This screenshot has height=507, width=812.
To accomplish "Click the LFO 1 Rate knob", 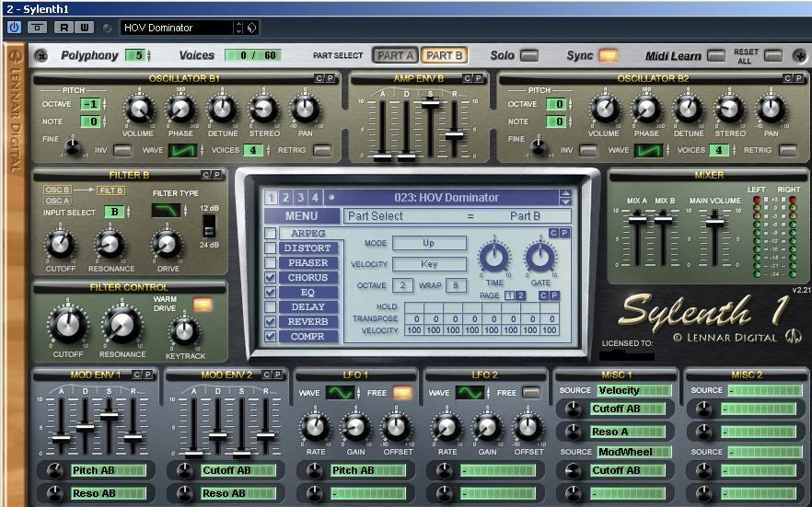I will pyautogui.click(x=315, y=427).
